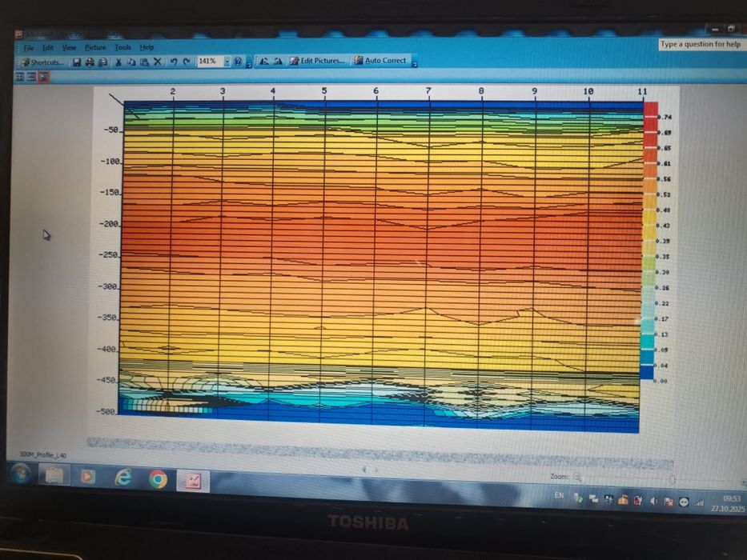Open the media player taskbar icon
This screenshot has height=560, width=747.
(x=87, y=477)
